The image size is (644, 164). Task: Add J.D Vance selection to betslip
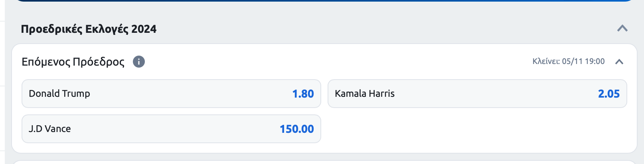pyautogui.click(x=171, y=129)
